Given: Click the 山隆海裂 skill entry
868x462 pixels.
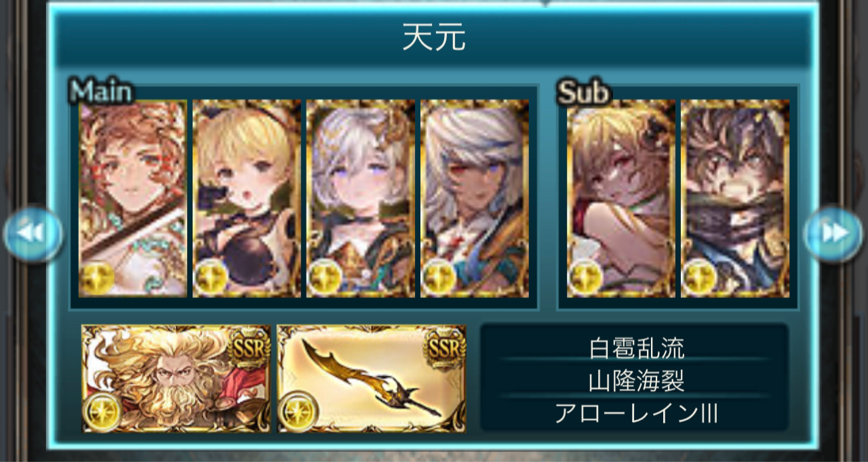Looking at the screenshot, I should [x=636, y=381].
